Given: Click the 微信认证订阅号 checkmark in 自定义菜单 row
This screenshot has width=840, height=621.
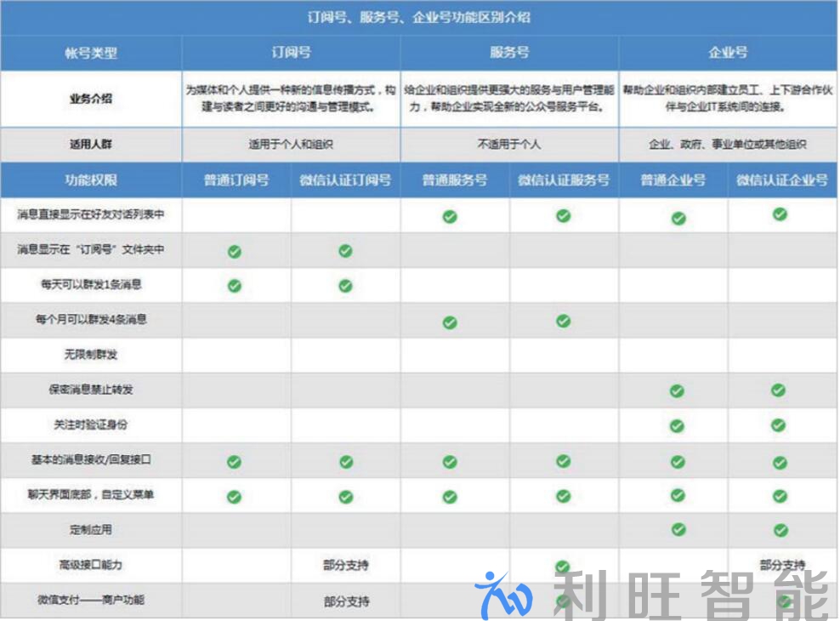Looking at the screenshot, I should tap(346, 497).
